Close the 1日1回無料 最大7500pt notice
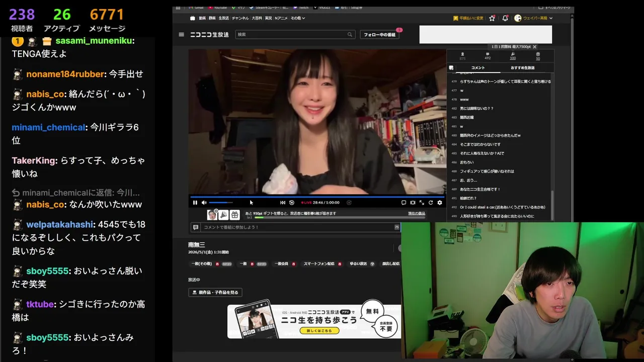Viewport: 644px width, 362px height. click(535, 47)
